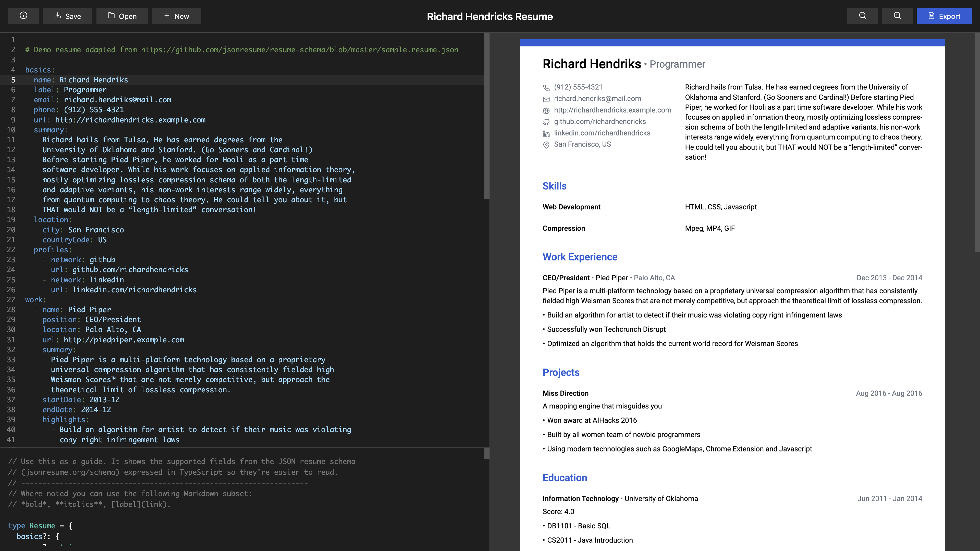Image resolution: width=980 pixels, height=551 pixels.
Task: Click the linkedin.com/richardhendricks link
Action: [x=602, y=133]
